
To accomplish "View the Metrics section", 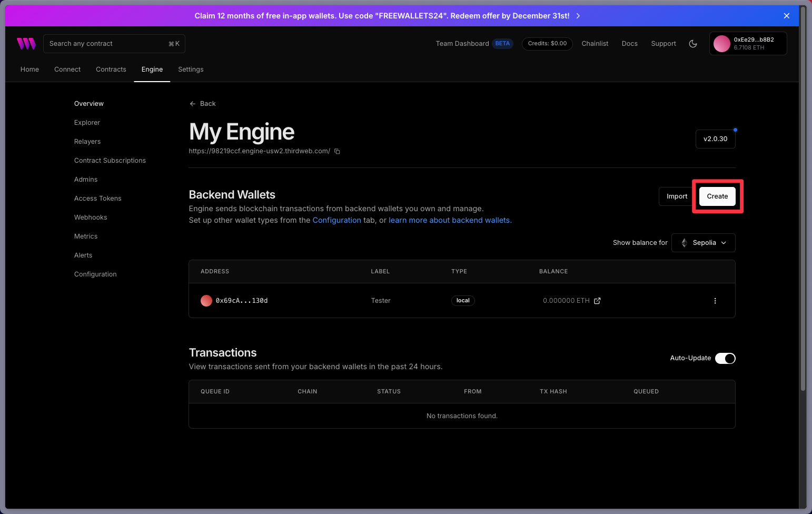I will pos(86,236).
